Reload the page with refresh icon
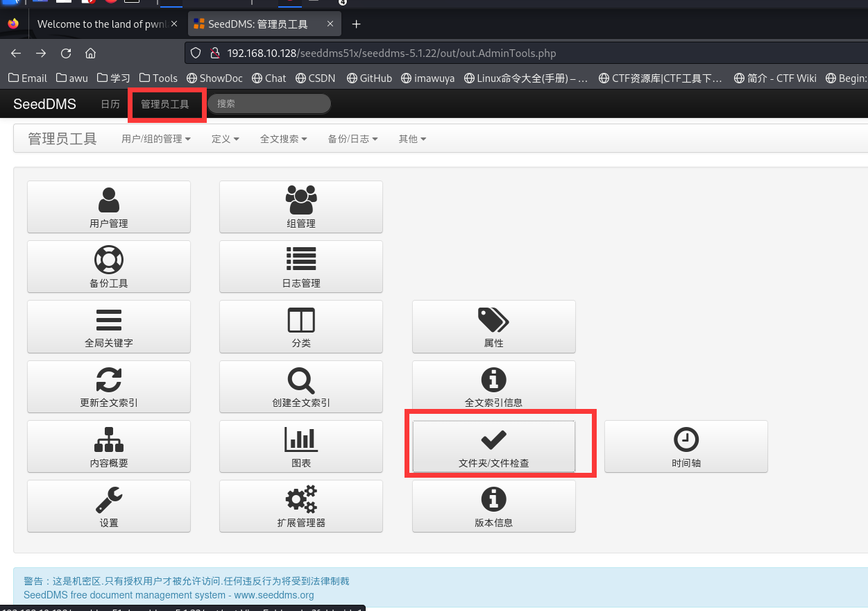The height and width of the screenshot is (611, 868). pos(66,53)
